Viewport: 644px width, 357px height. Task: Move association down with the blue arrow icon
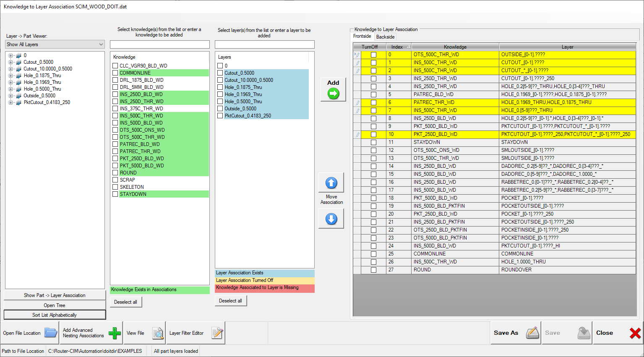(x=331, y=218)
